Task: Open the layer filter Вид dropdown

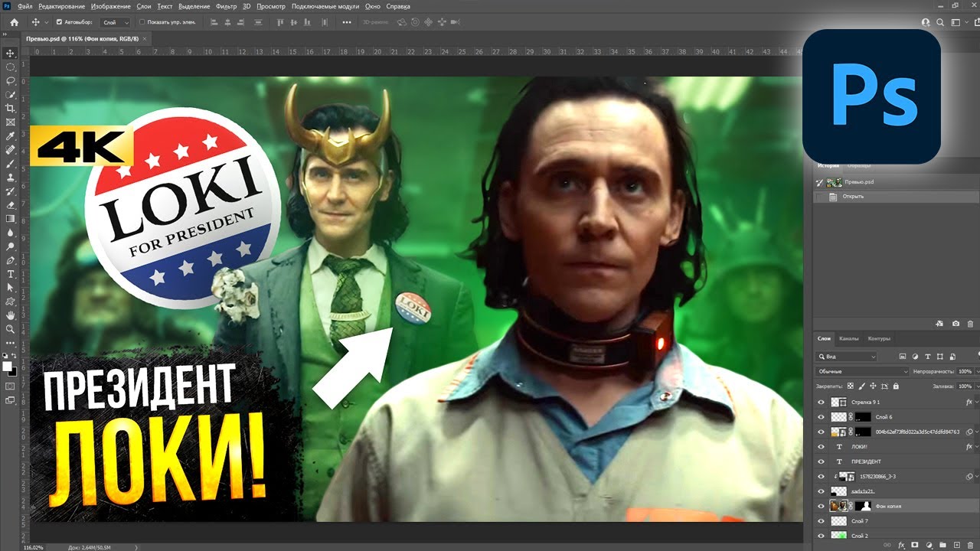Action: click(x=846, y=357)
